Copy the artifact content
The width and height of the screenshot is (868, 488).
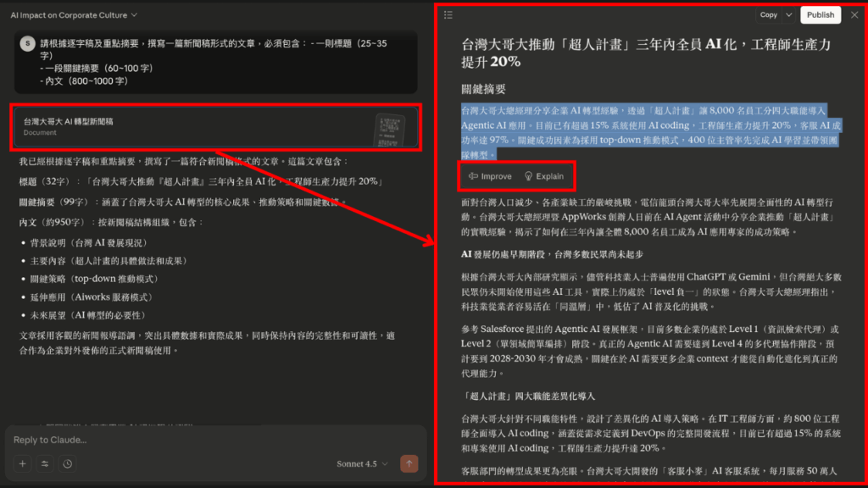pyautogui.click(x=767, y=14)
